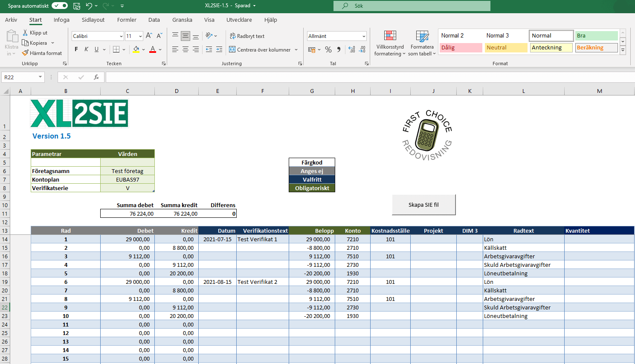
Task: Apply the Neutral cell style
Action: [506, 48]
